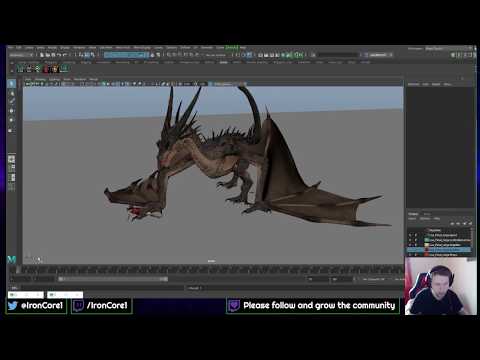Open viewport Panels menu
Image resolution: width=480 pixels, height=360 pixels.
pos(94,79)
